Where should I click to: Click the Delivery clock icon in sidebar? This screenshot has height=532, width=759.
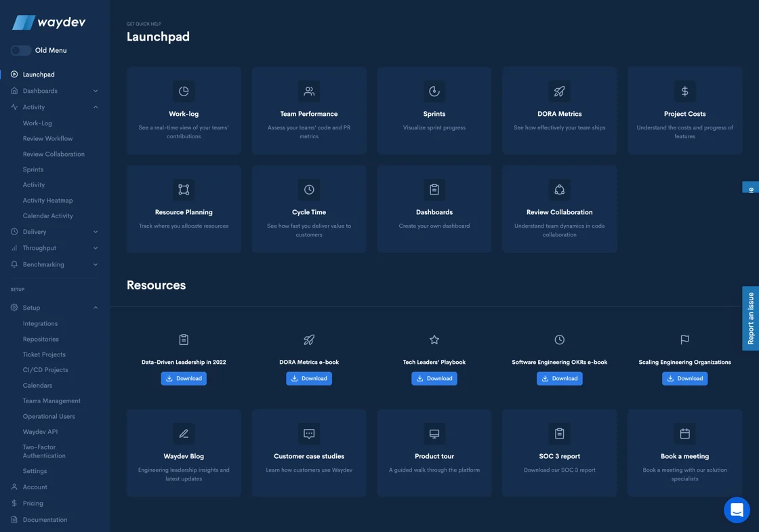click(14, 231)
